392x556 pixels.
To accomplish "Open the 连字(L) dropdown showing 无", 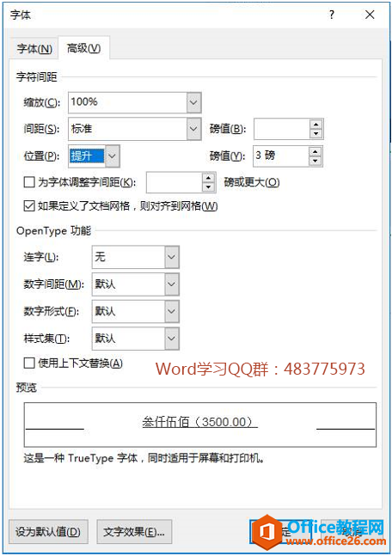I will click(136, 257).
